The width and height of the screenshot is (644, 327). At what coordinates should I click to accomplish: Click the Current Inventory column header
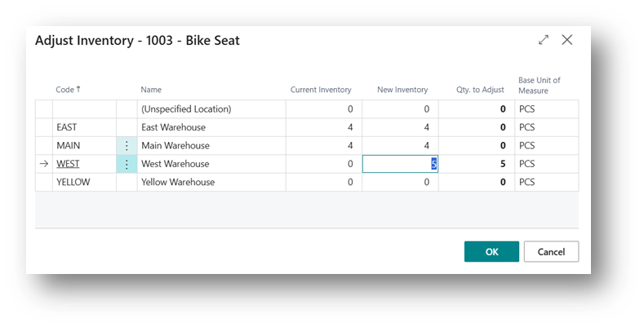321,89
